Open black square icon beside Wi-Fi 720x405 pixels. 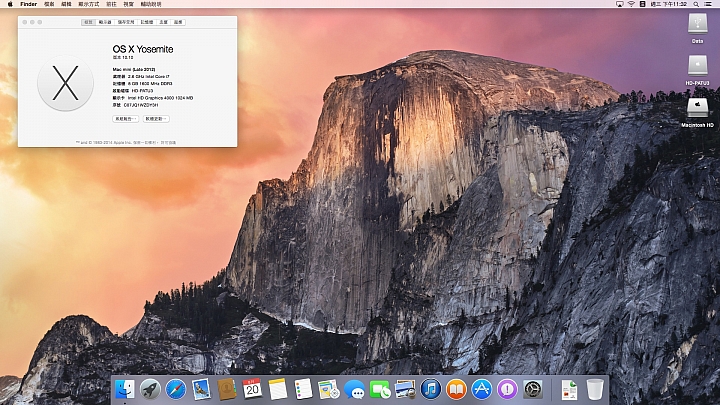coord(642,4)
